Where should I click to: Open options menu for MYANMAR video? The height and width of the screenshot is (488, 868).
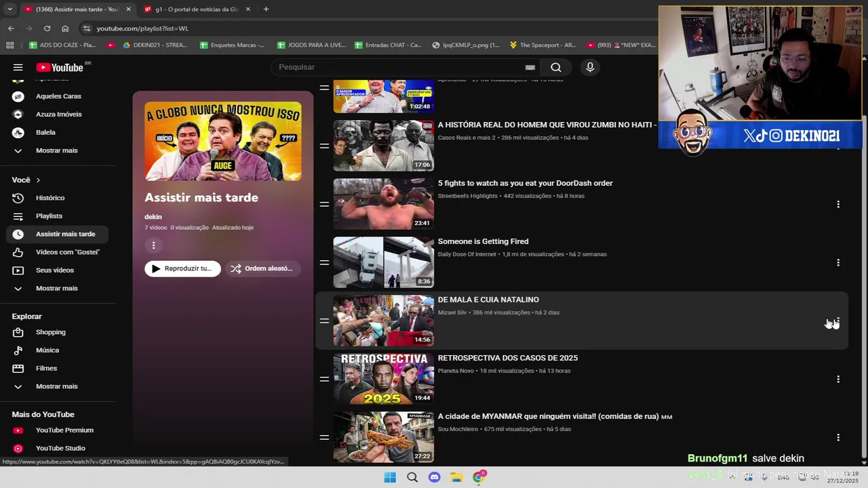point(838,437)
